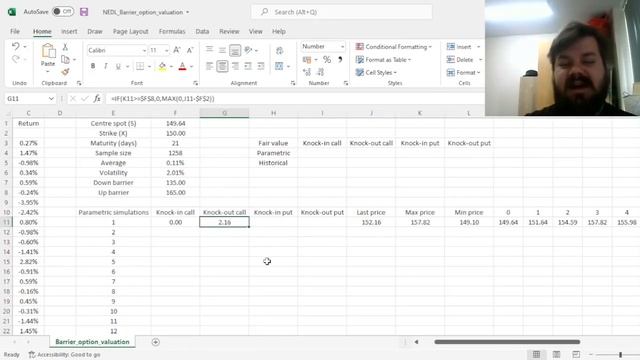
Task: Click the Undo arrow icon
Action: click(x=16, y=46)
